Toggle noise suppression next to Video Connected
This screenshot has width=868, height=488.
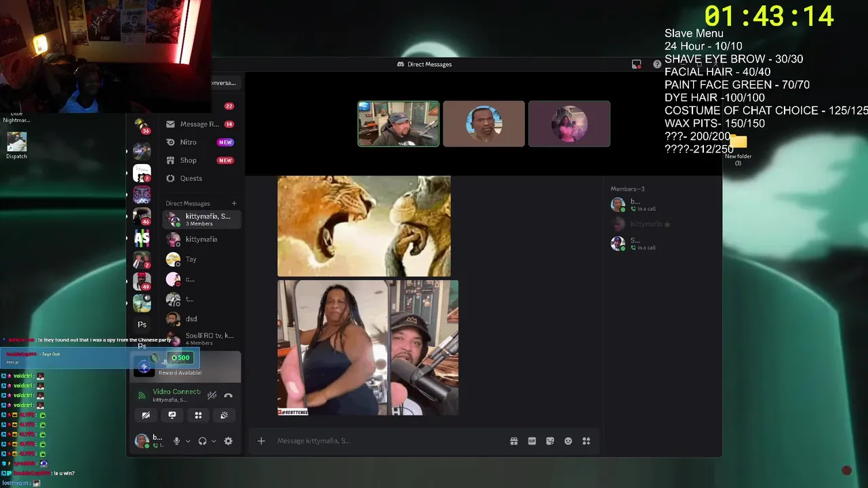click(212, 395)
